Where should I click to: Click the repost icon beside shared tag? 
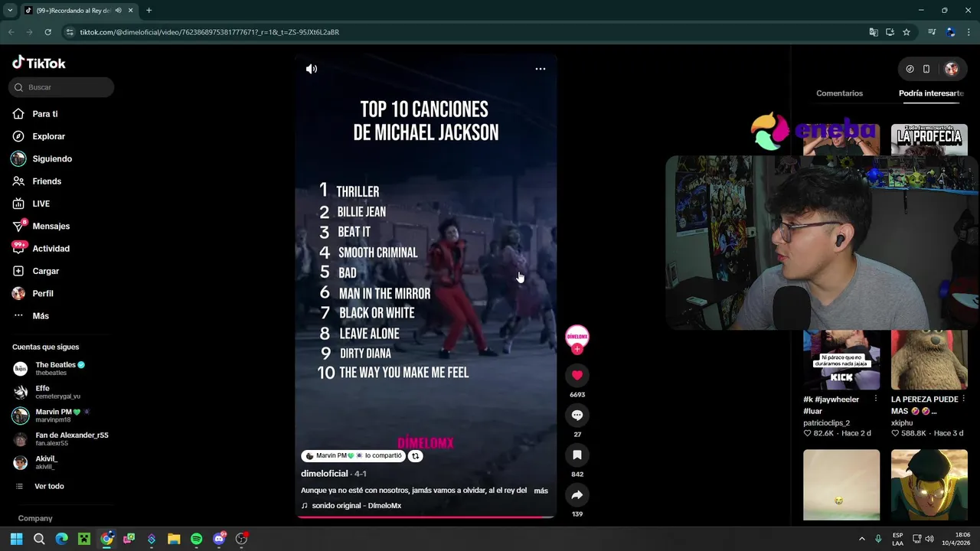point(415,456)
